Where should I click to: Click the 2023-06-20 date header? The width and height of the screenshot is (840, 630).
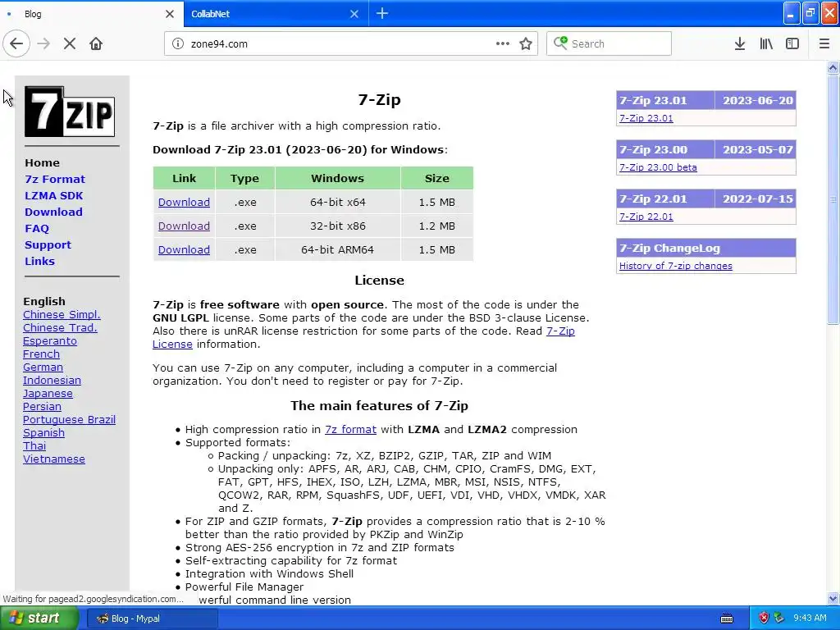757,100
